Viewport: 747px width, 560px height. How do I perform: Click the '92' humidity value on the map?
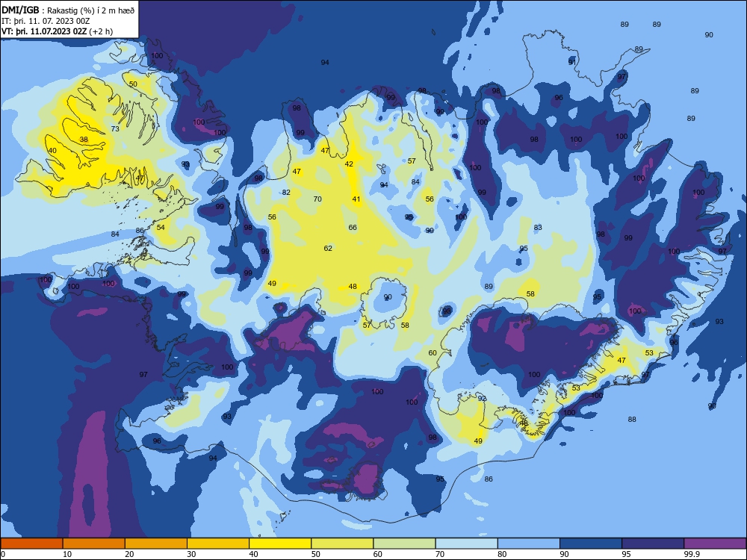click(x=482, y=399)
